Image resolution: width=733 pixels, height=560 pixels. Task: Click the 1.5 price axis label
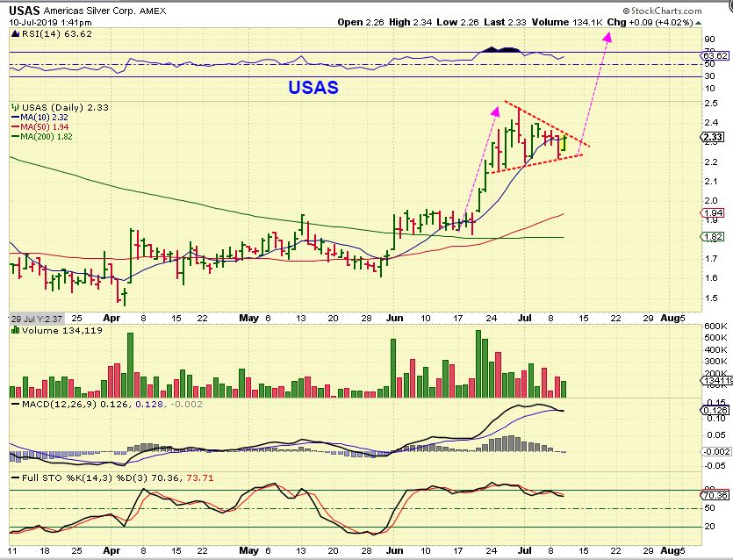pyautogui.click(x=712, y=298)
